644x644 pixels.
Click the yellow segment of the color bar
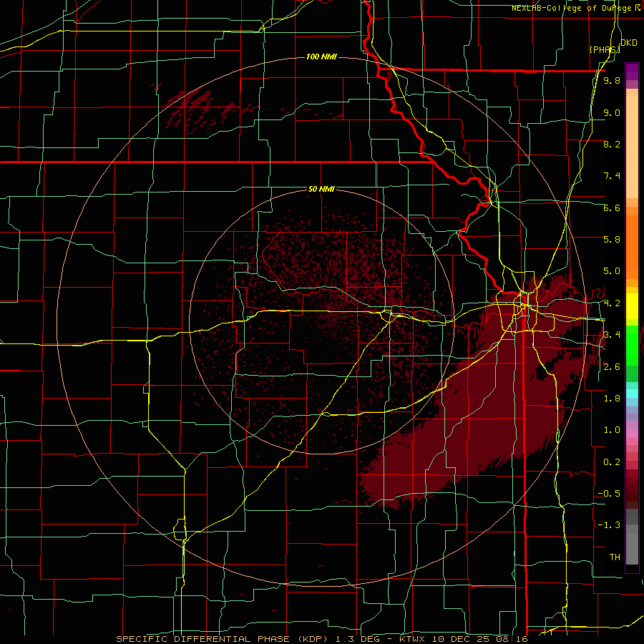pos(632,306)
